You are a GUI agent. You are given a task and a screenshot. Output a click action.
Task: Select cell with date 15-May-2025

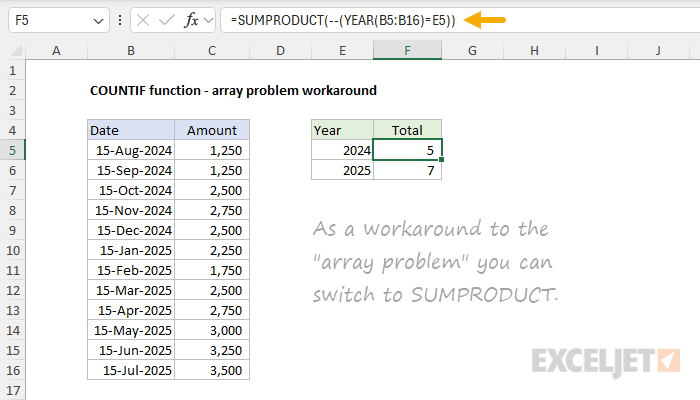coord(131,330)
